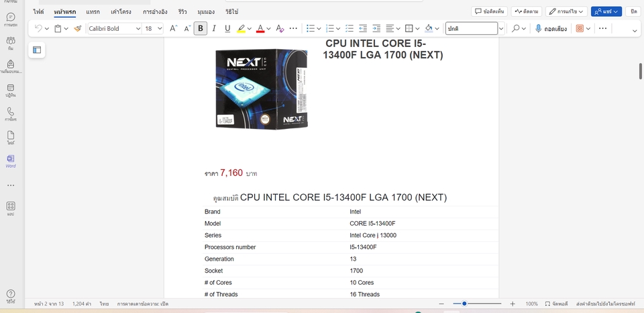Image resolution: width=644 pixels, height=313 pixels.
Task: Expand shading color options arrow
Action: [437, 29]
